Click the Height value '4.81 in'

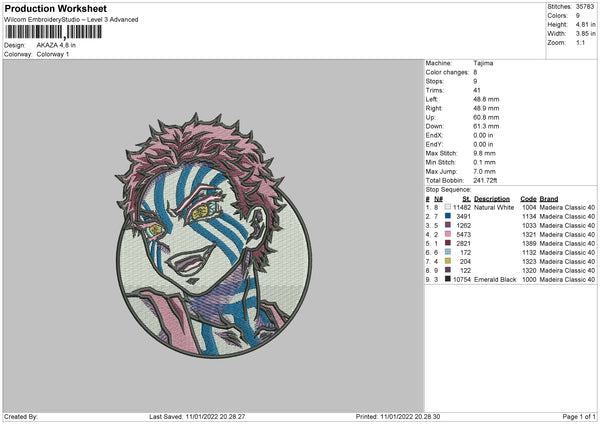click(x=585, y=24)
